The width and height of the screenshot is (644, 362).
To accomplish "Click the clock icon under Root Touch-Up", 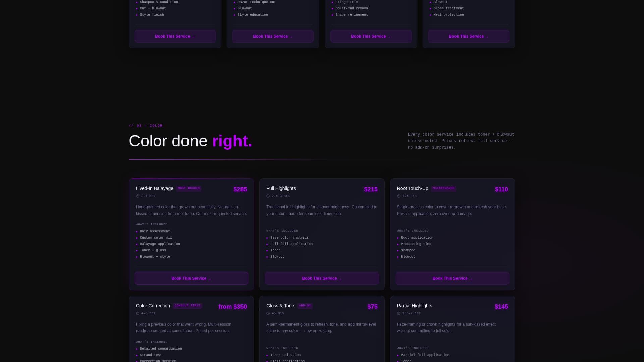I will pyautogui.click(x=399, y=196).
